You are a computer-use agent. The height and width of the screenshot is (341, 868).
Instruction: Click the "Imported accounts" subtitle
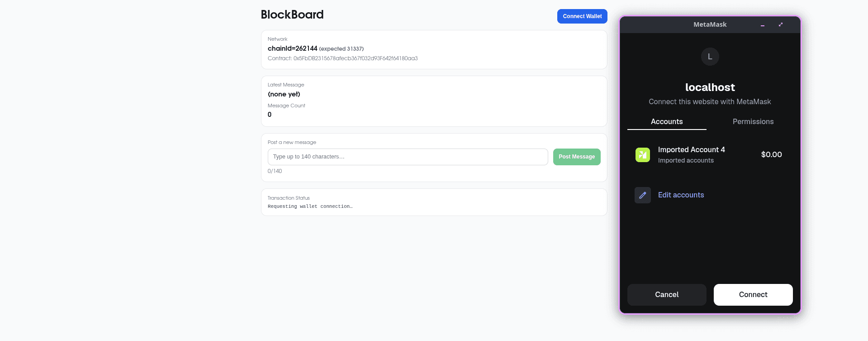coord(686,160)
